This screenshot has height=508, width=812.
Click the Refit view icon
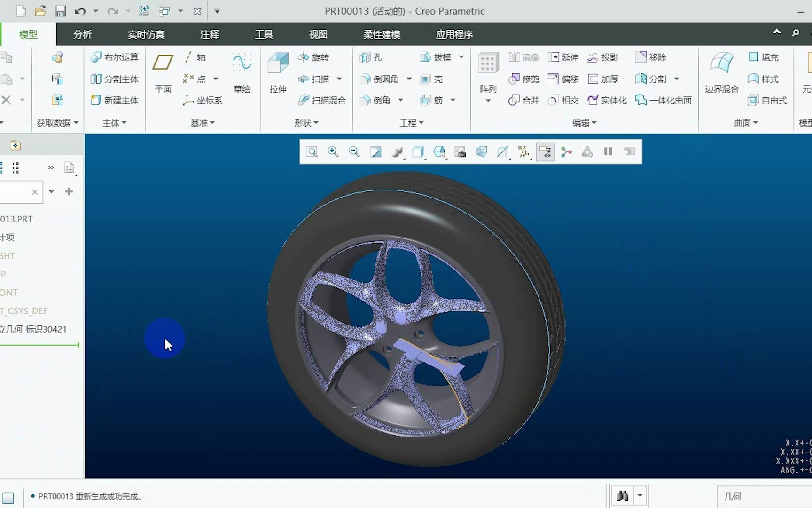pos(312,151)
